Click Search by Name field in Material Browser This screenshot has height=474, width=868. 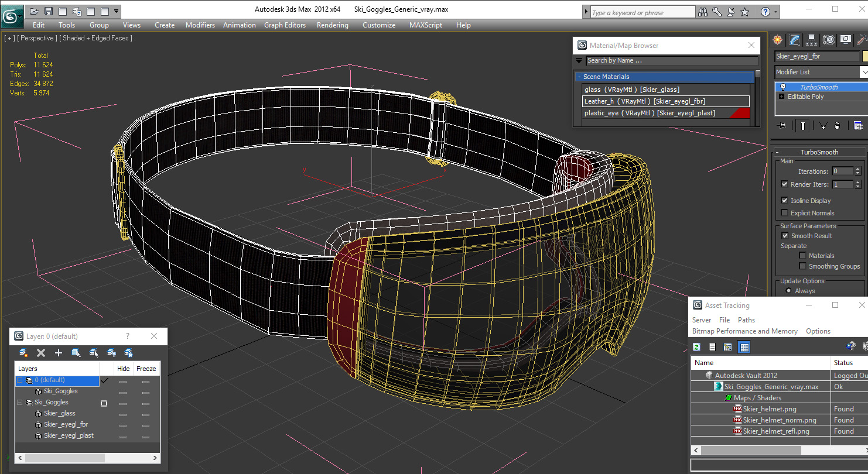point(672,60)
